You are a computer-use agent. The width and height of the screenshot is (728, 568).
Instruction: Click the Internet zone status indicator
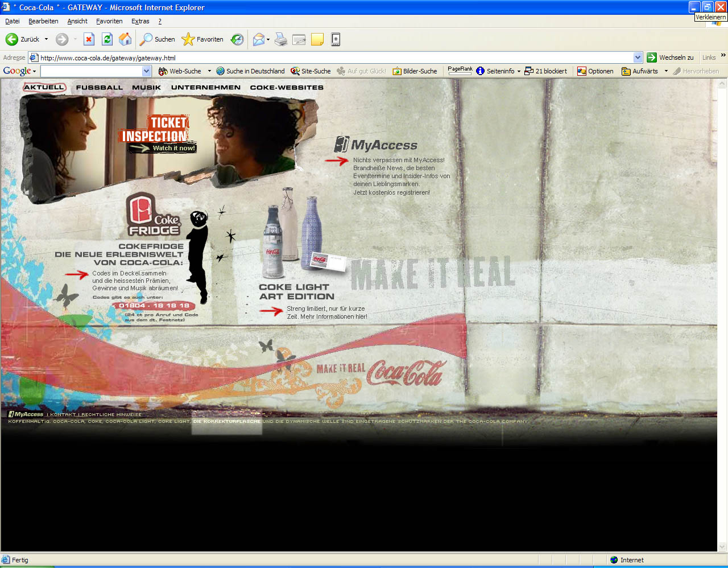pyautogui.click(x=627, y=560)
